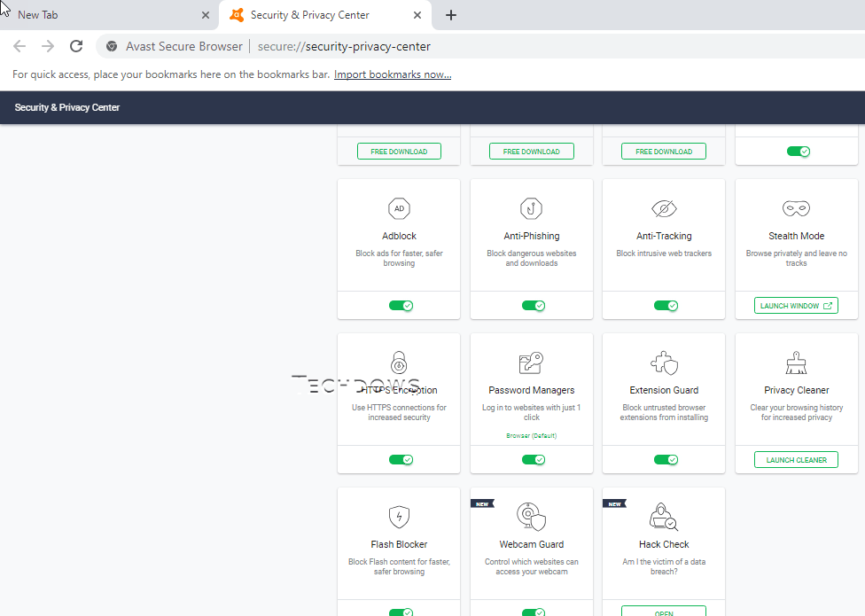Toggle the Password Managers switch
Screen dimensions: 865x616
click(x=534, y=459)
